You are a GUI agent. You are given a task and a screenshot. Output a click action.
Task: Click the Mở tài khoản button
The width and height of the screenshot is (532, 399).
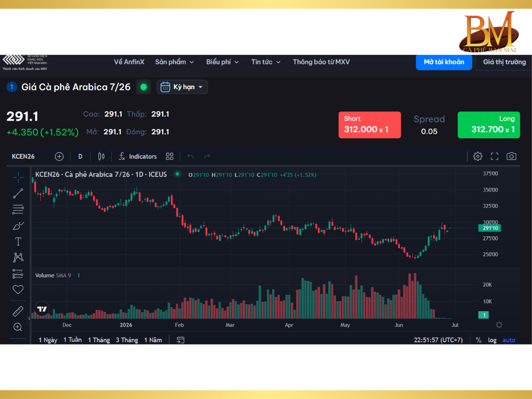pos(444,62)
